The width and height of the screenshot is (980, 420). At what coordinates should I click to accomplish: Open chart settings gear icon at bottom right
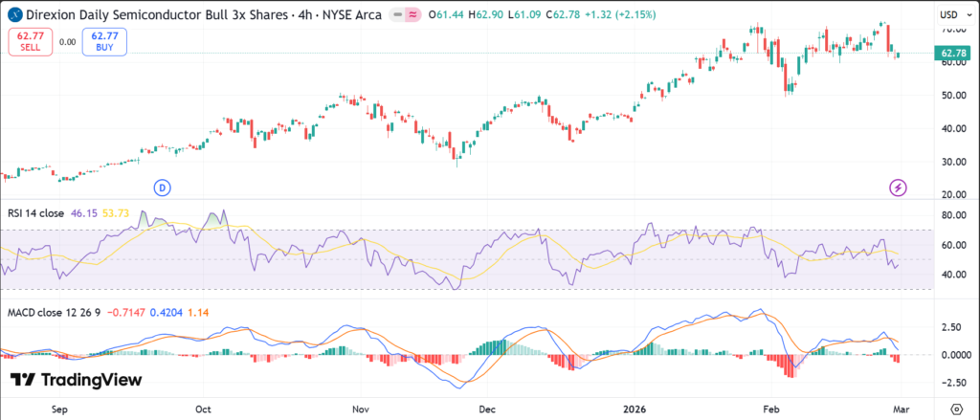[x=954, y=409]
